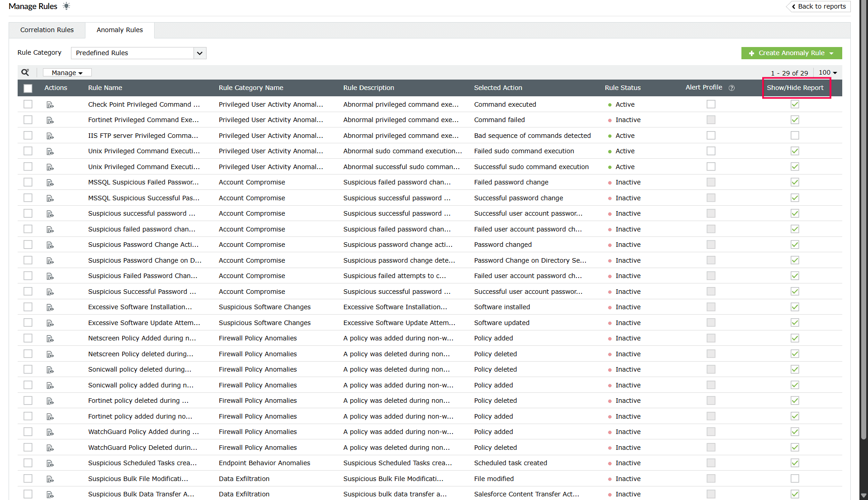Expand the Manage dropdown menu
Image resolution: width=868 pixels, height=500 pixels.
pyautogui.click(x=67, y=73)
